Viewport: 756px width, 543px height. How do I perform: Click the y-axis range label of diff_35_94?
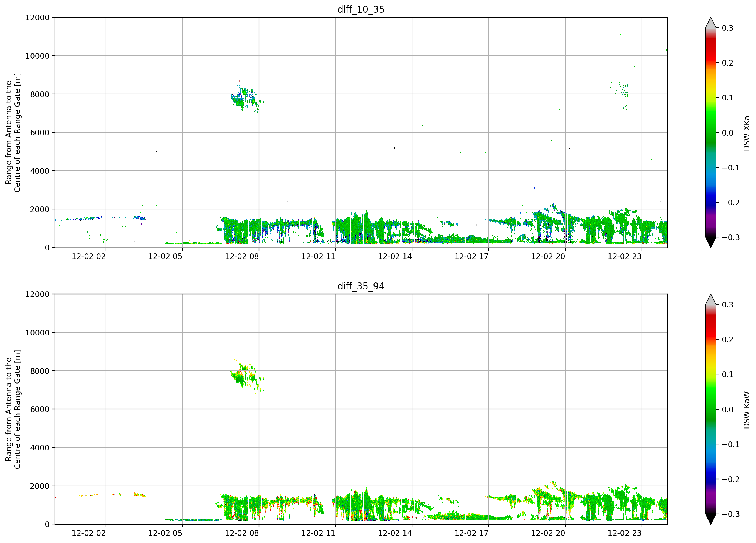click(13, 409)
